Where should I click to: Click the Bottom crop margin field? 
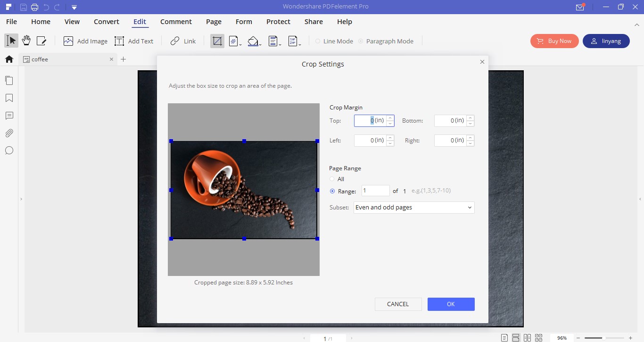(450, 121)
